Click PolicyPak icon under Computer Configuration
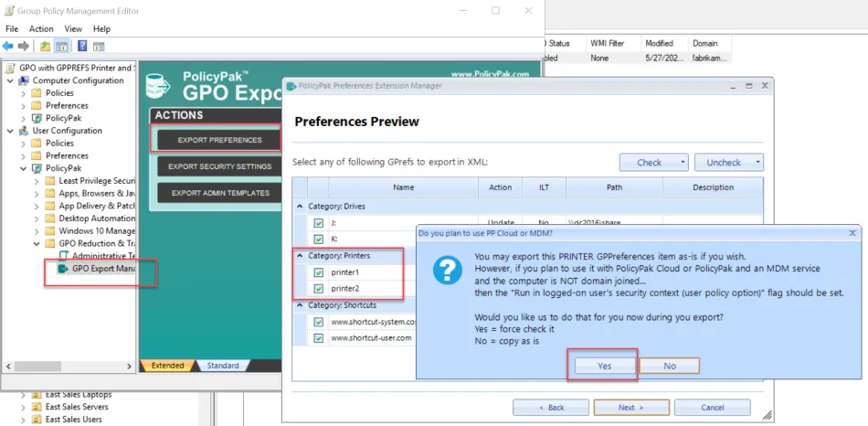868x426 pixels. tap(37, 118)
